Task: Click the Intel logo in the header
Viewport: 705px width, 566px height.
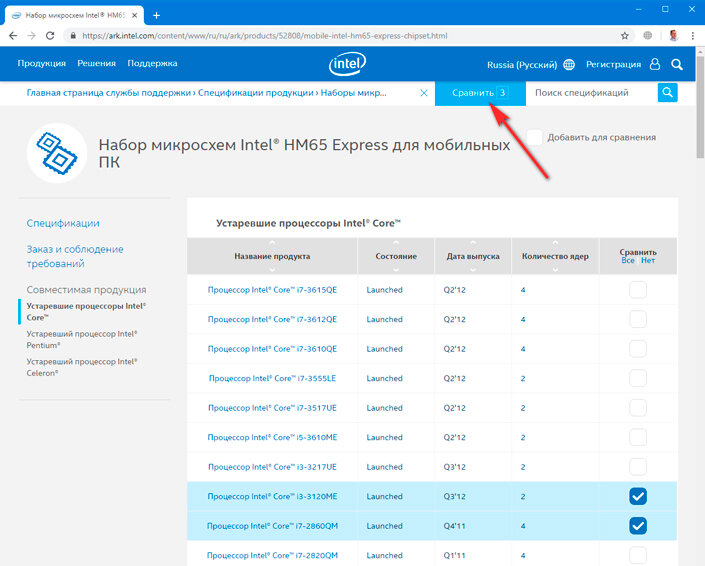Action: coord(347,64)
